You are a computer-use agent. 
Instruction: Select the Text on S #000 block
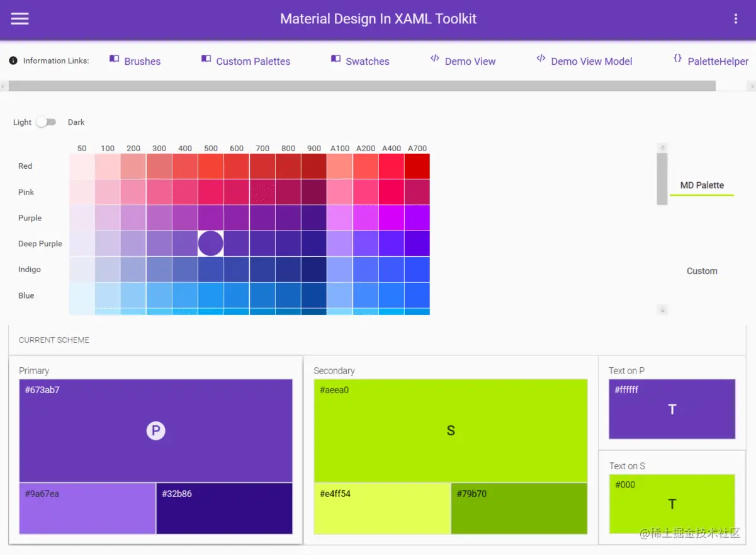point(672,504)
